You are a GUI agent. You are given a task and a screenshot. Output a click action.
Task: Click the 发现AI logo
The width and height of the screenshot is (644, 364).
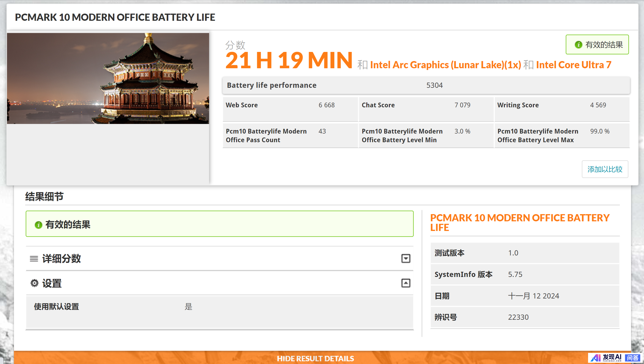tap(606, 358)
